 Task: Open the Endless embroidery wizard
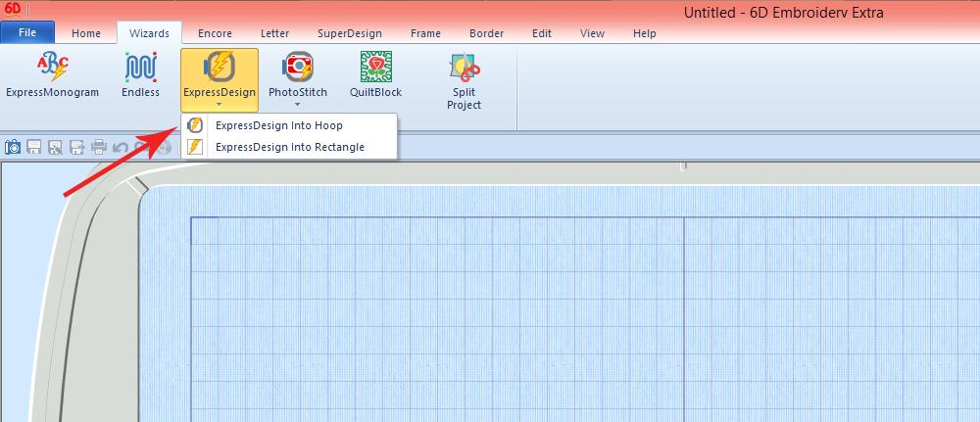pyautogui.click(x=140, y=76)
